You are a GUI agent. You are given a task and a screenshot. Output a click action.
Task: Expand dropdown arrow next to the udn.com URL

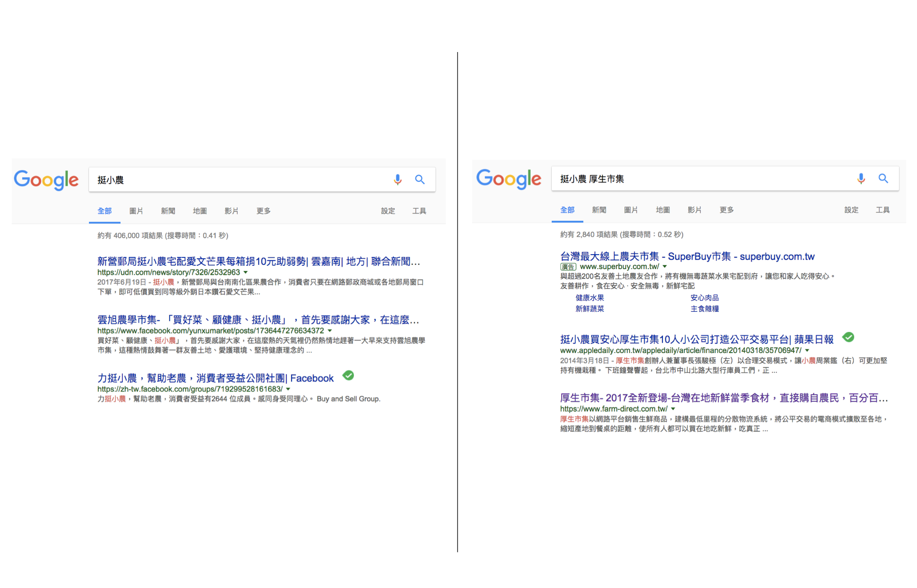(x=246, y=272)
